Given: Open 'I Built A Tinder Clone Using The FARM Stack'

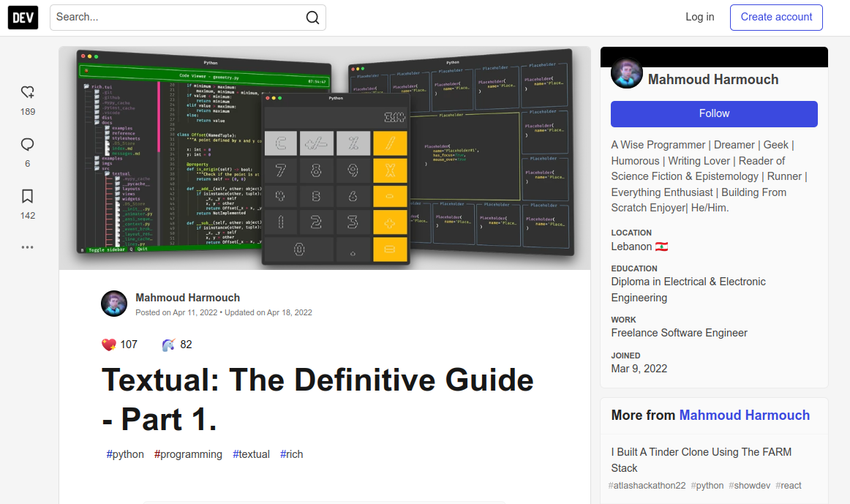Looking at the screenshot, I should tap(701, 460).
